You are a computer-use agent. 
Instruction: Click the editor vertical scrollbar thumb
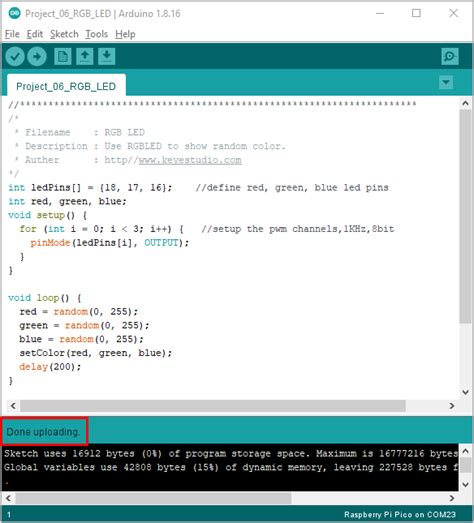(x=465, y=216)
